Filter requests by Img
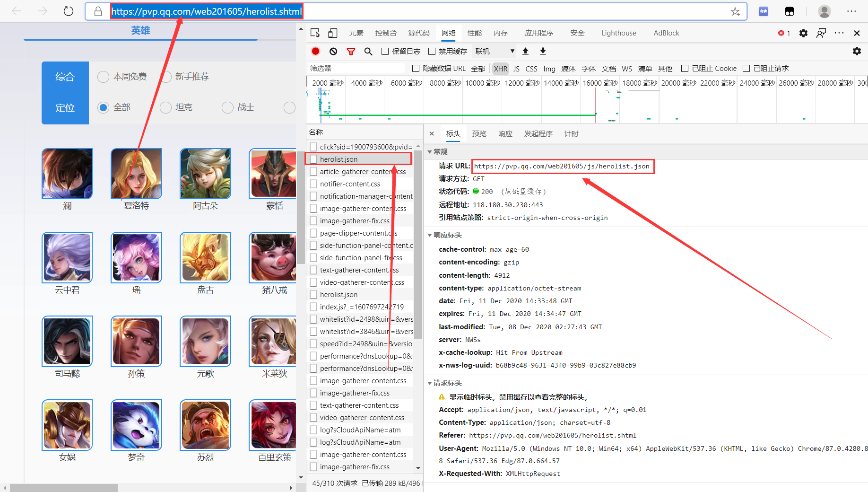 click(549, 69)
